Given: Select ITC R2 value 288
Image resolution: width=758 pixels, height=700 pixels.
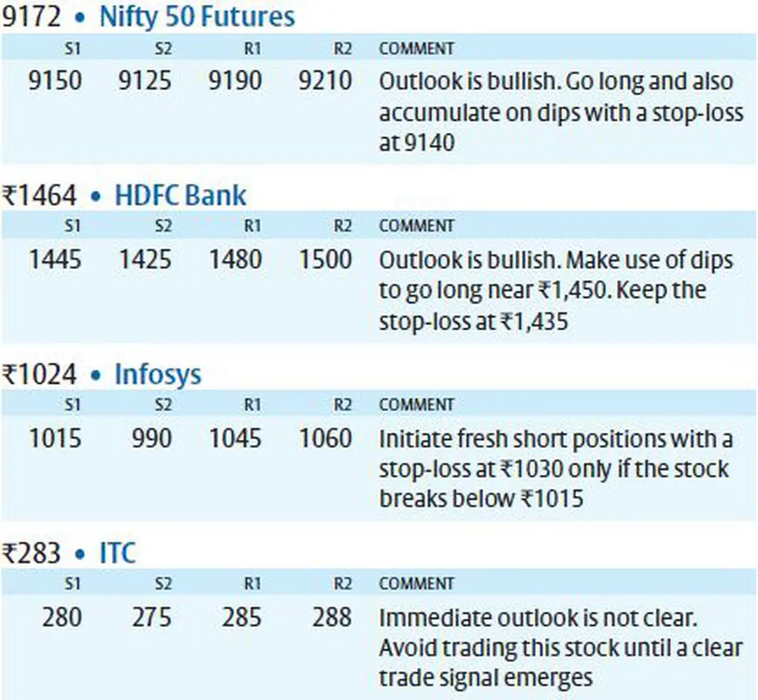Looking at the screenshot, I should [332, 617].
